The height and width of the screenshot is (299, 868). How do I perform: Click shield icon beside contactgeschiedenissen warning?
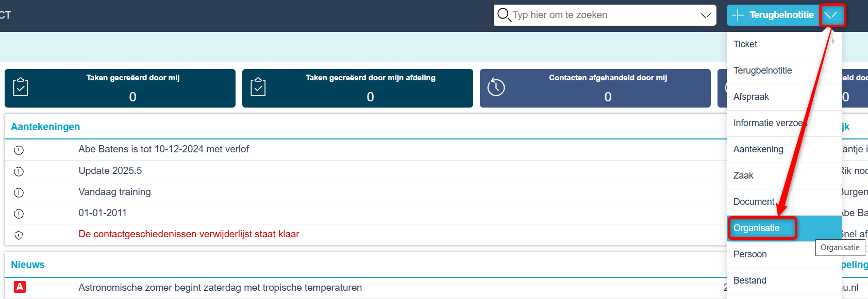pos(19,235)
